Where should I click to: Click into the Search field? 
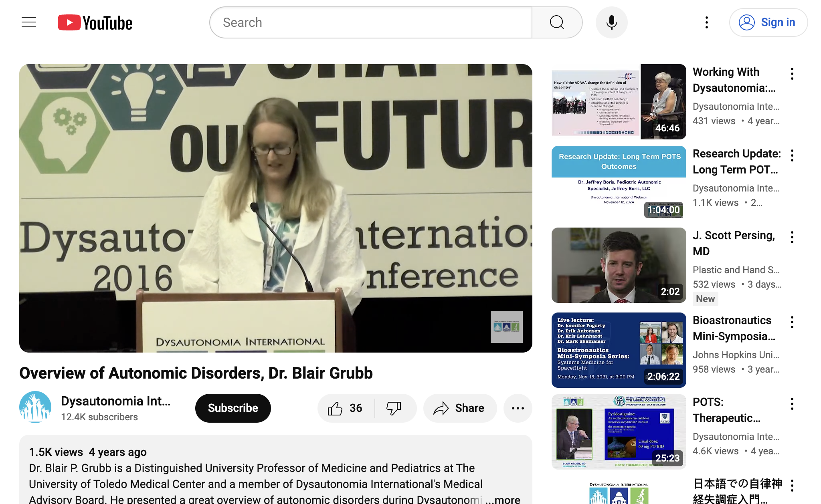point(371,22)
